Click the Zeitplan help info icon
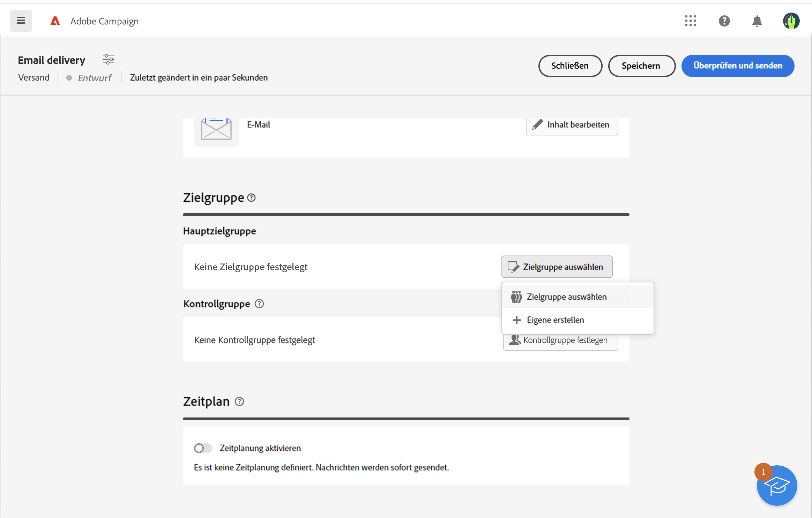 [239, 401]
